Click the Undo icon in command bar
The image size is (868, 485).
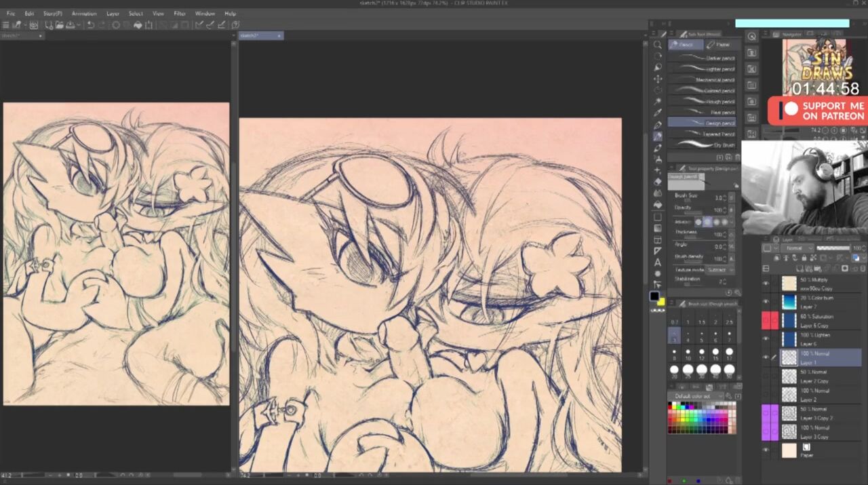tap(91, 25)
